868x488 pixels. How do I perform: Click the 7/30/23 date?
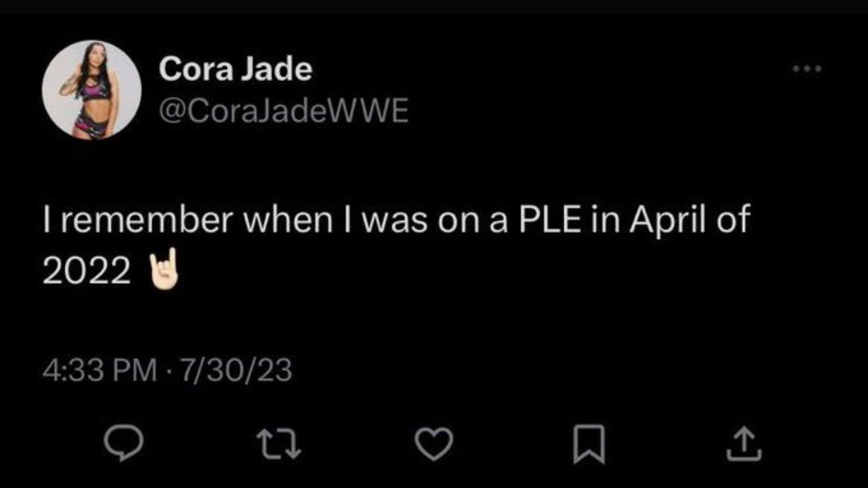pos(236,370)
